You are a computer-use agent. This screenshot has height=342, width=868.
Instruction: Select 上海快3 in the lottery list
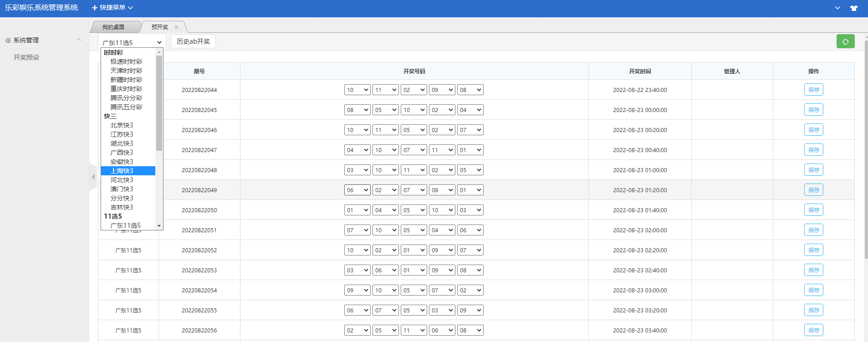(122, 171)
